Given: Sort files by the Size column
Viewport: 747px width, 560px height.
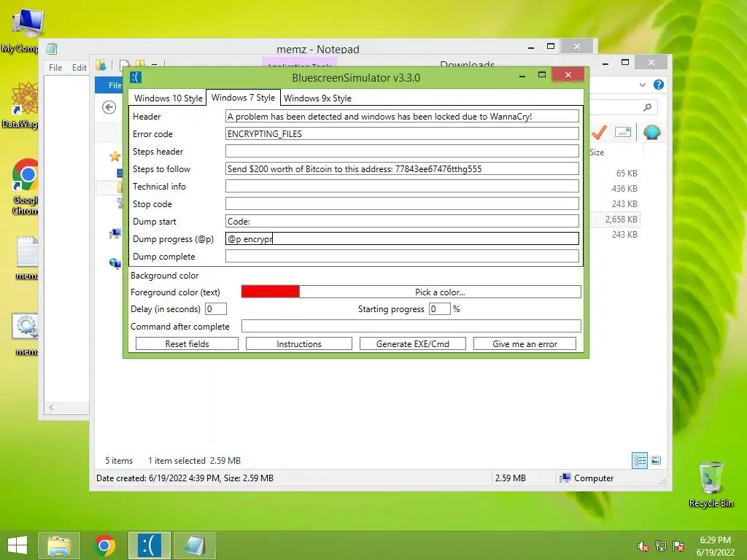Looking at the screenshot, I should click(597, 152).
